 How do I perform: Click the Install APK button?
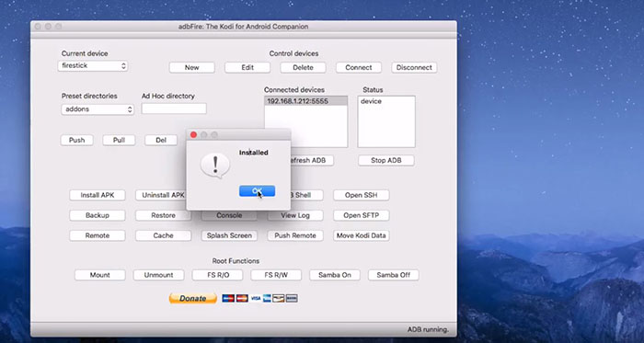click(98, 195)
